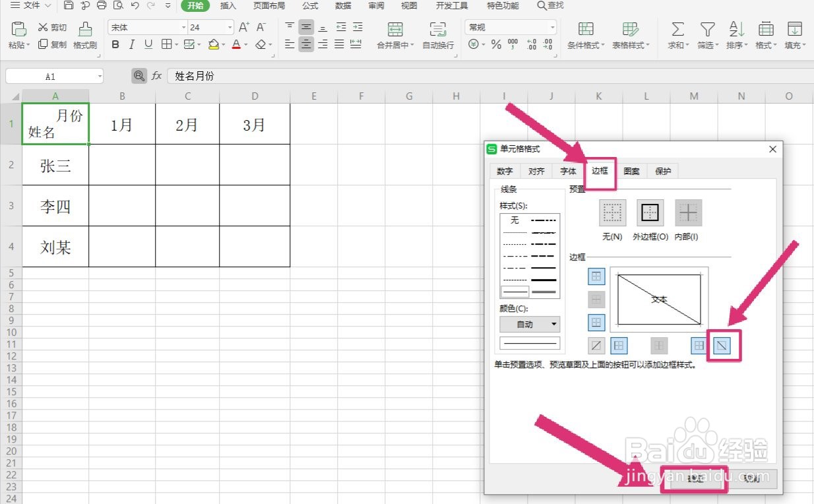Toggle Italic formatting
The height and width of the screenshot is (504, 814).
point(132,45)
